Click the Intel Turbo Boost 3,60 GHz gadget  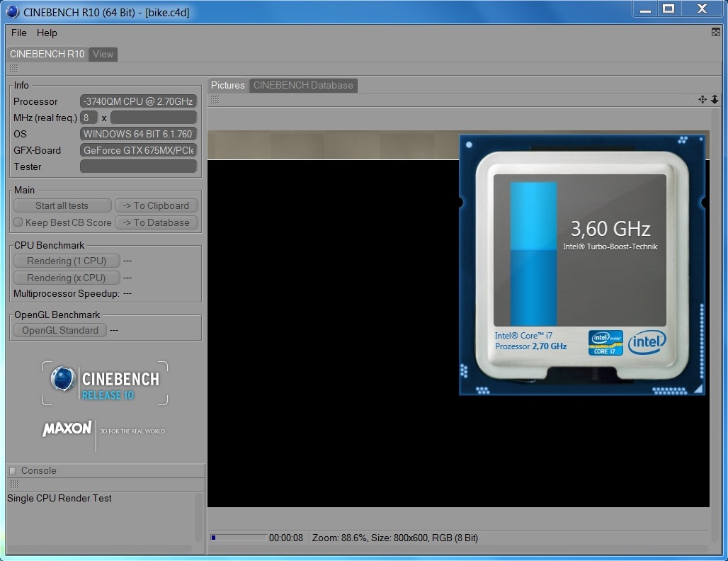pyautogui.click(x=582, y=265)
